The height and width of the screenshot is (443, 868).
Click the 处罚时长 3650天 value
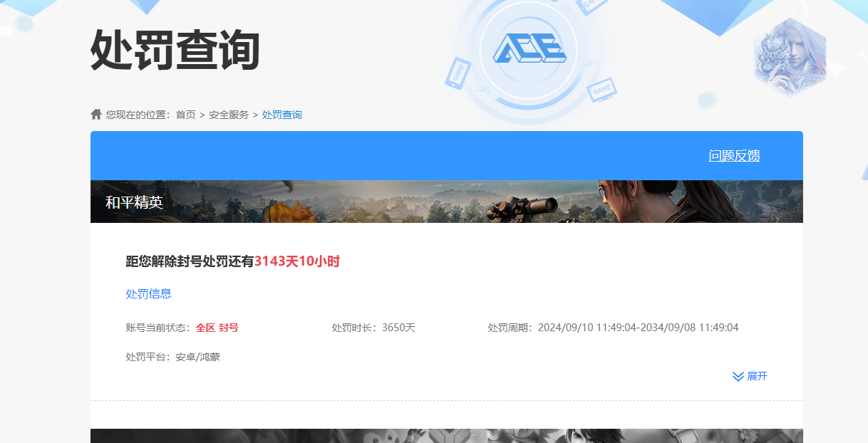pyautogui.click(x=398, y=328)
